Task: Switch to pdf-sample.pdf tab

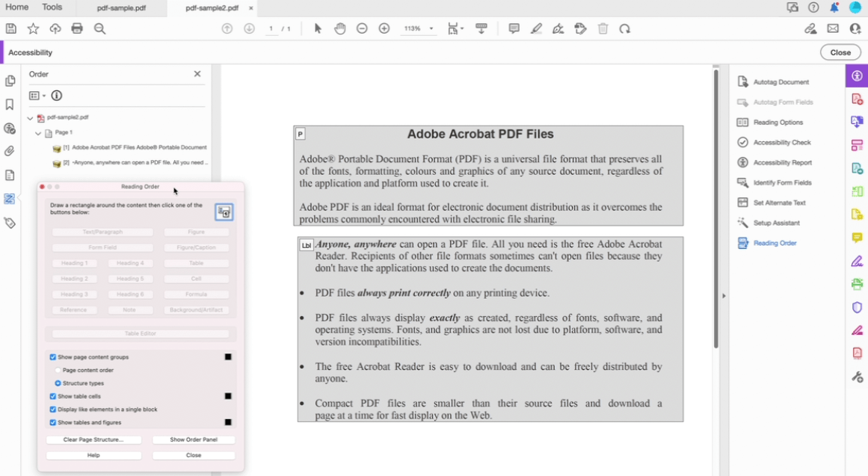Action: click(x=121, y=8)
